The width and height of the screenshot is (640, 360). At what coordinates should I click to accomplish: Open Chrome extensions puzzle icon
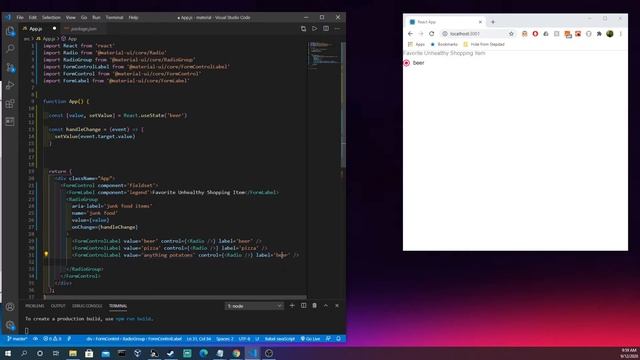[599, 34]
